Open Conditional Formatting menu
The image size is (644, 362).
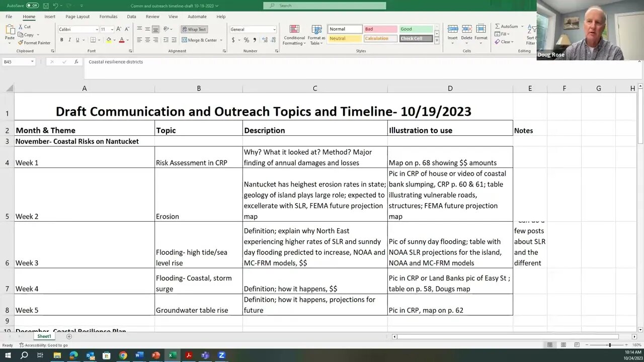coord(294,35)
